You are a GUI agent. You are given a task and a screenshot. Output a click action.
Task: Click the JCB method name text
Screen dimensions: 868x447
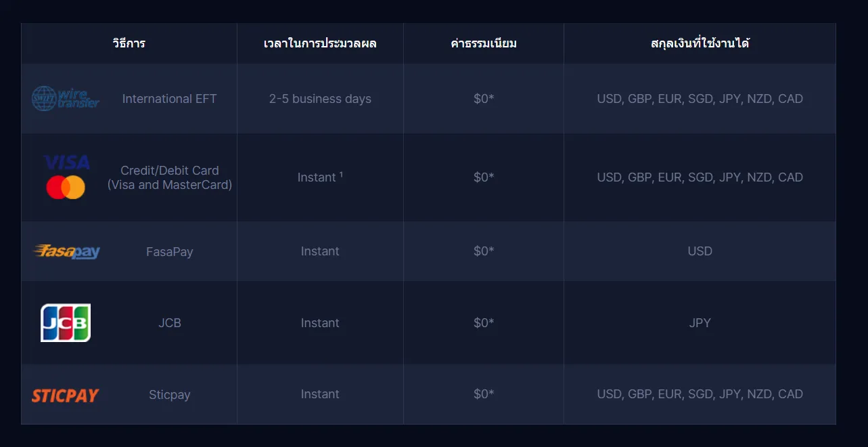(169, 323)
